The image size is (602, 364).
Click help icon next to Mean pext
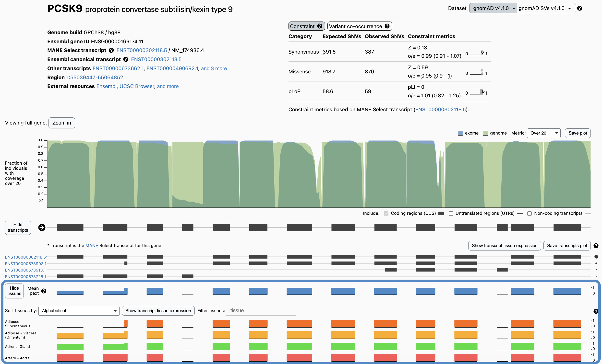coord(44,291)
